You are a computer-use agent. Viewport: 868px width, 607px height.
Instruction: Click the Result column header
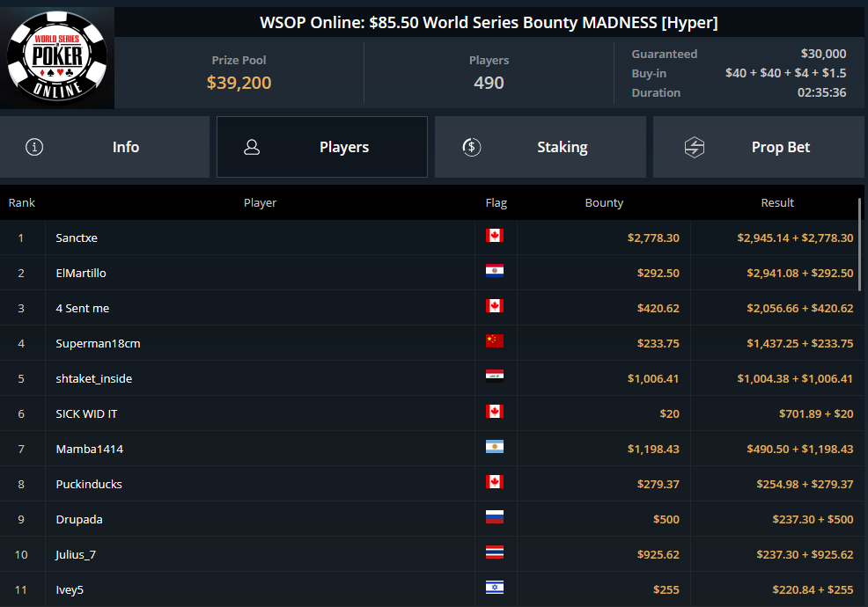(x=777, y=203)
